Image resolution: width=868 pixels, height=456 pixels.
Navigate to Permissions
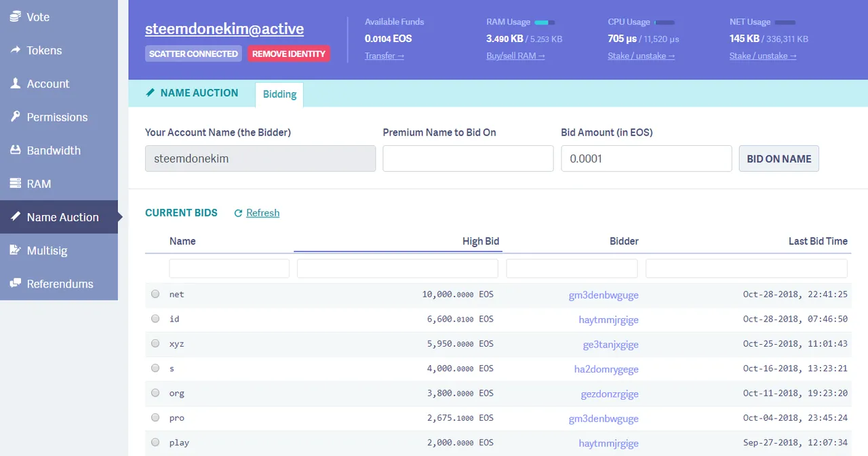pyautogui.click(x=59, y=117)
